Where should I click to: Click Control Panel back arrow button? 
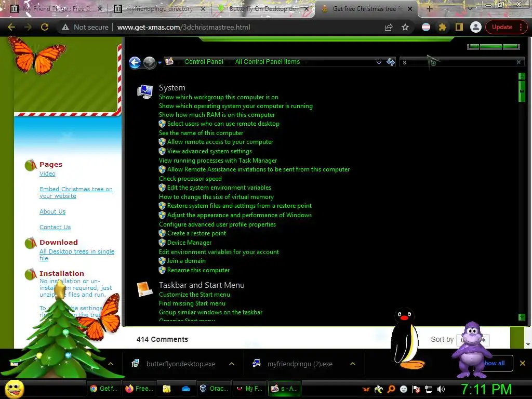[x=135, y=62]
